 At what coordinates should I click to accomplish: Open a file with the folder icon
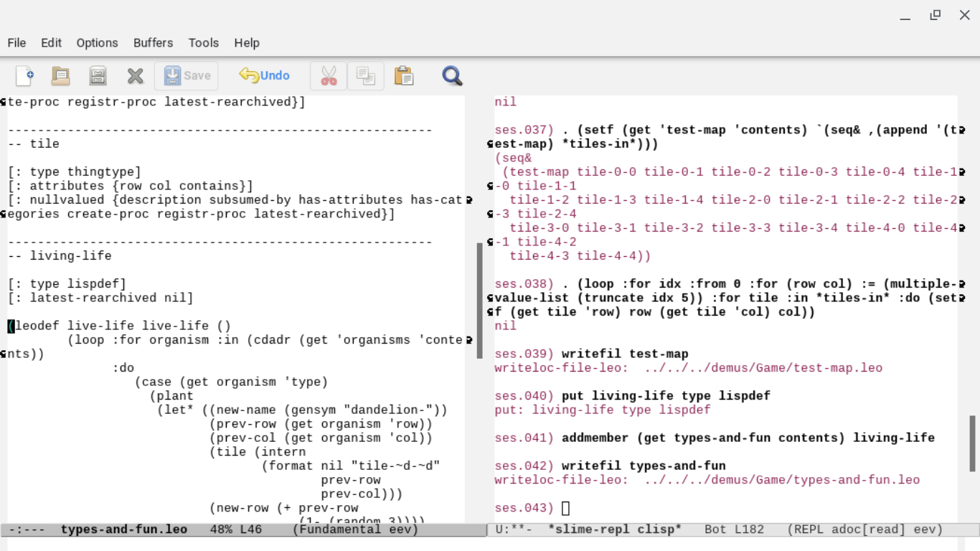coord(61,75)
